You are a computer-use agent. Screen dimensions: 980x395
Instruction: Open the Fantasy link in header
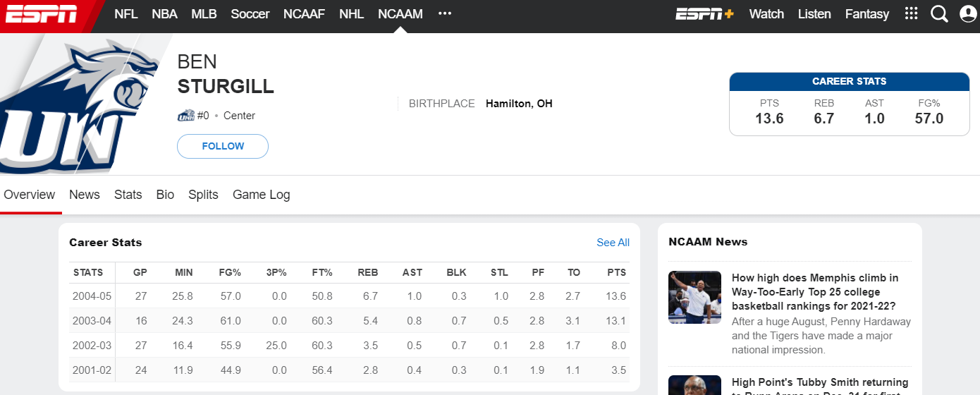coord(866,14)
